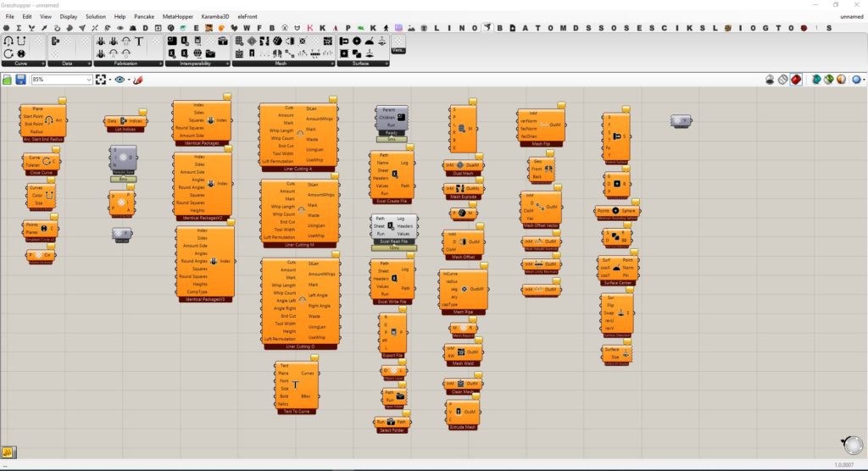Select the Extrude Mesh component on canvas

462,414
